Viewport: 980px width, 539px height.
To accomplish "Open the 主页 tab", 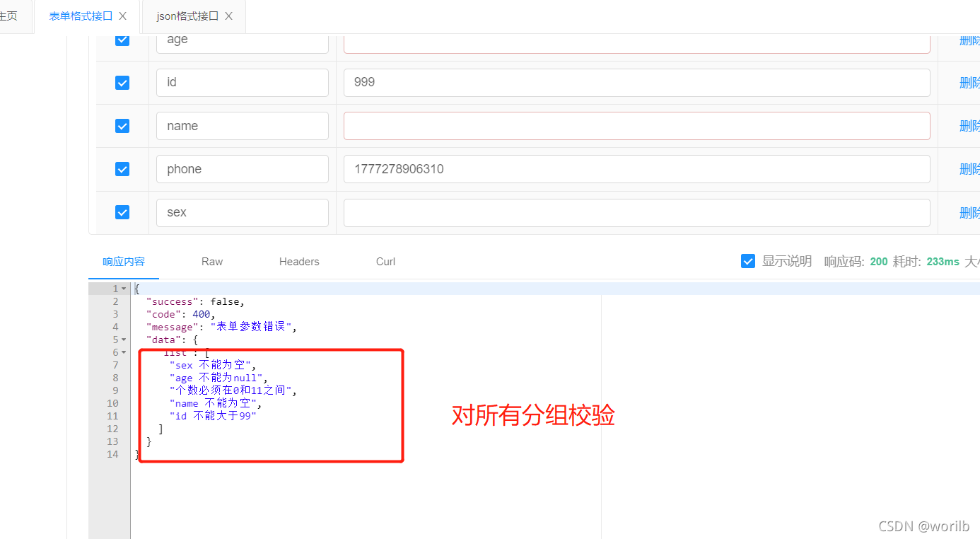I will [8, 16].
